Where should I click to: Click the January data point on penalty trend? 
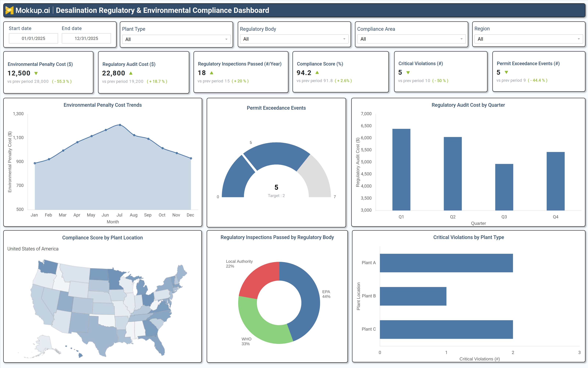35,163
